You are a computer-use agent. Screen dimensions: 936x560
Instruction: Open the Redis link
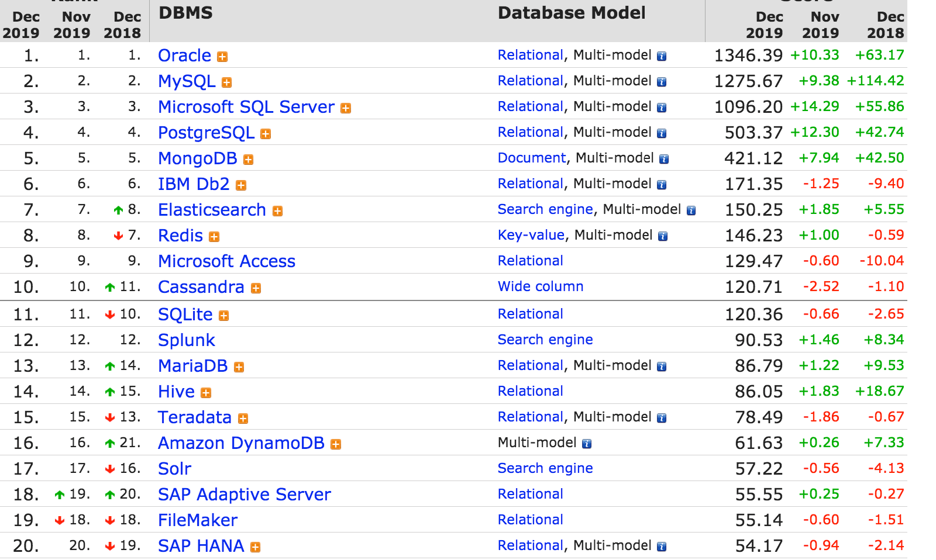180,236
